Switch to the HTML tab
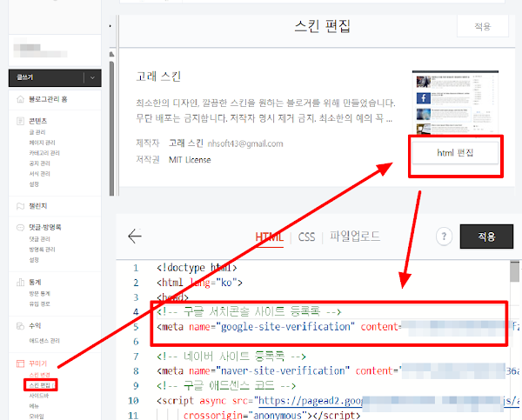Viewport: 522px width, 420px height. (270, 237)
